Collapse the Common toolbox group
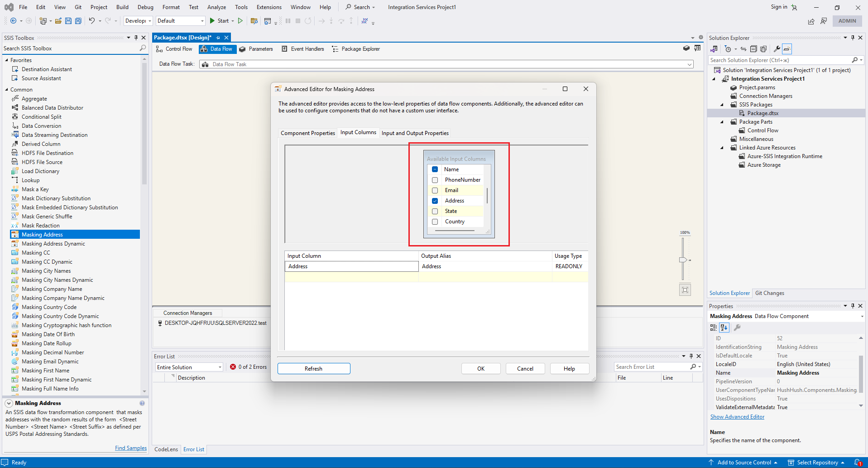This screenshot has width=868, height=468. click(x=7, y=90)
